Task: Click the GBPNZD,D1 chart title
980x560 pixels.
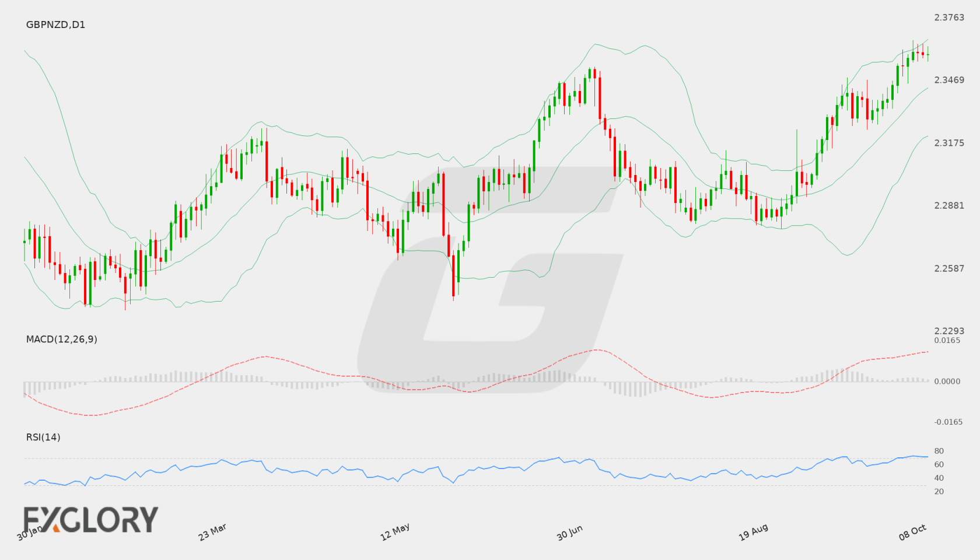Action: click(x=55, y=24)
